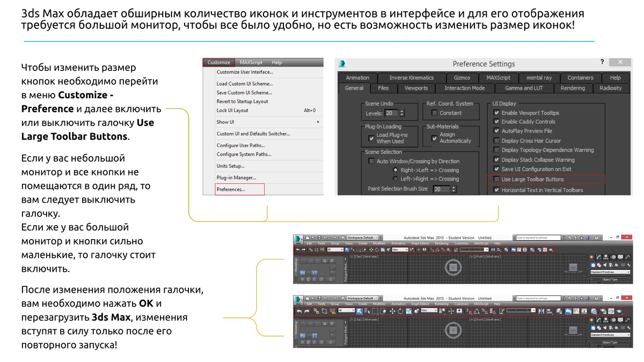The image size is (644, 362).
Task: Activate Select and Move in large-icon toolbar
Action: coord(392,311)
